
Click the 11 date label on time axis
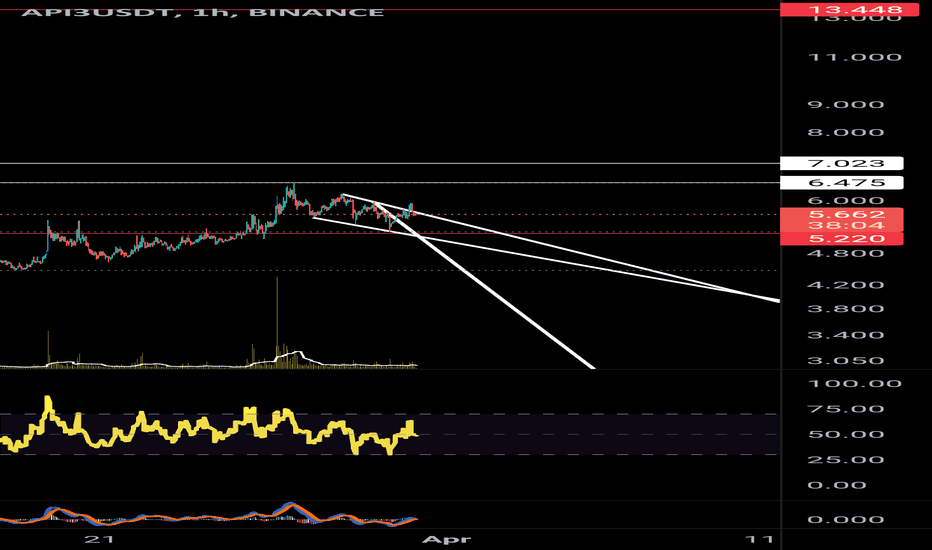pos(760,539)
